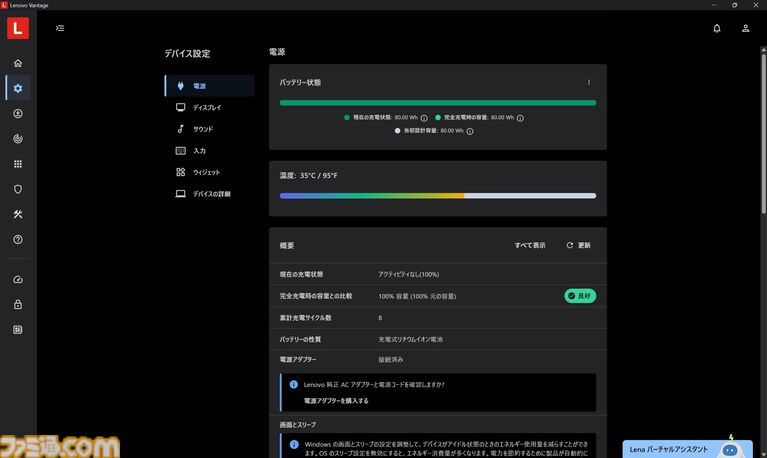This screenshot has height=458, width=767.
Task: Select the gear Device Settings sidebar icon
Action: click(18, 88)
